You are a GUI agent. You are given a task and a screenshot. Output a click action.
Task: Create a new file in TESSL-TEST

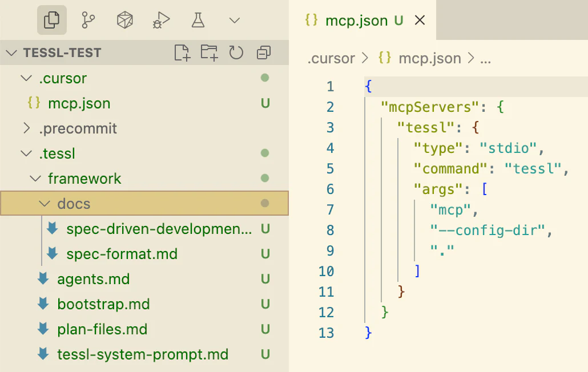pos(182,52)
